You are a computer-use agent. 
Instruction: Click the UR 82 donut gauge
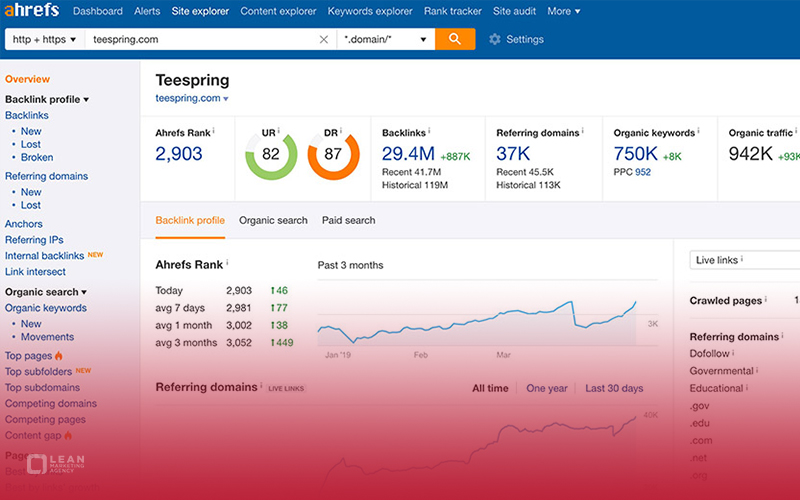pyautogui.click(x=271, y=154)
